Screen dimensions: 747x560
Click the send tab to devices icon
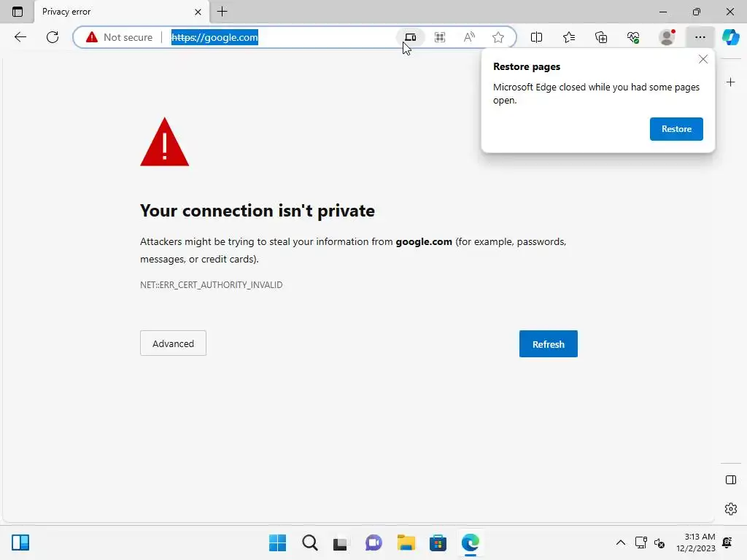[410, 37]
